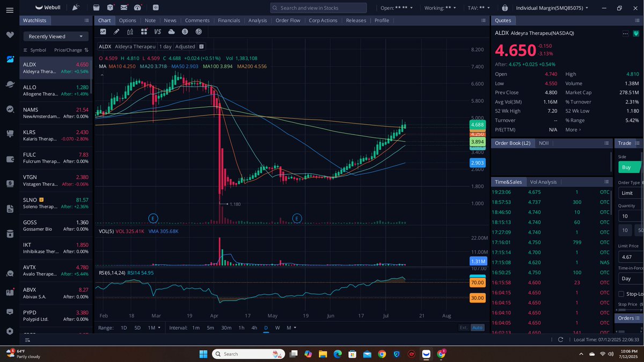Click the layout panel icon after the gauge
Image resolution: width=644 pixels, height=362 pixels.
[156, 8]
